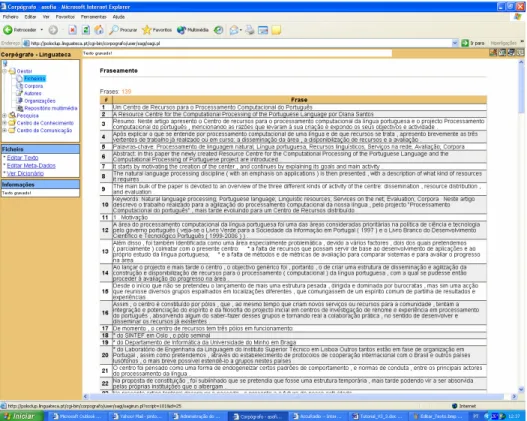Image resolution: width=527 pixels, height=421 pixels.
Task: Click the Editar Texto link
Action: click(x=23, y=158)
